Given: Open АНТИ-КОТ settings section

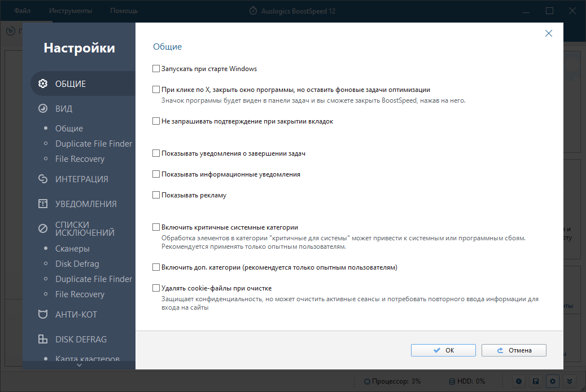Looking at the screenshot, I should (76, 315).
